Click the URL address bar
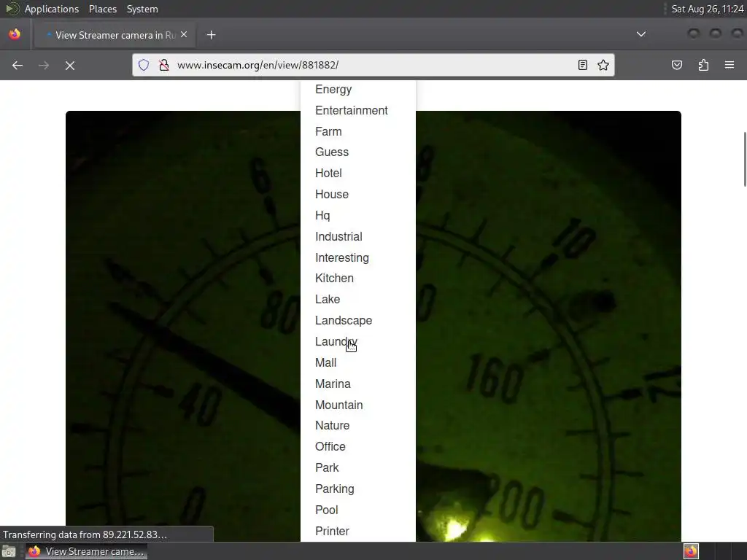Image resolution: width=747 pixels, height=560 pixels. pyautogui.click(x=373, y=65)
